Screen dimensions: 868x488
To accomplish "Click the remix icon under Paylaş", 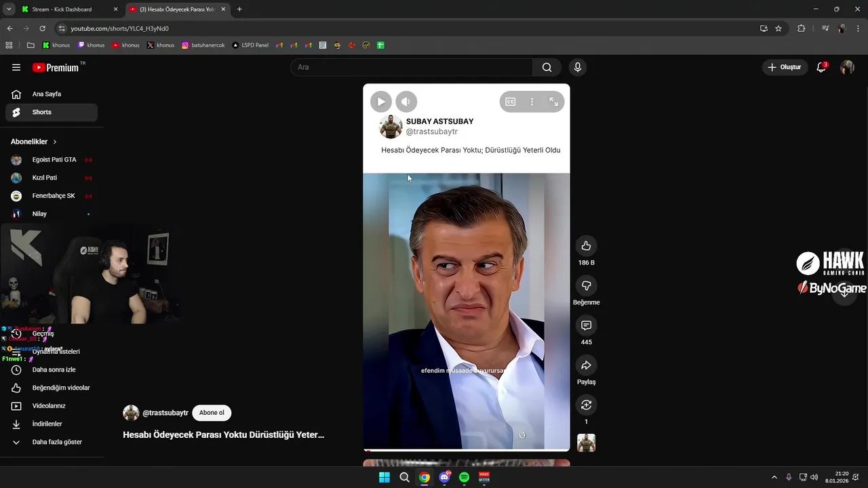I will pyautogui.click(x=586, y=405).
